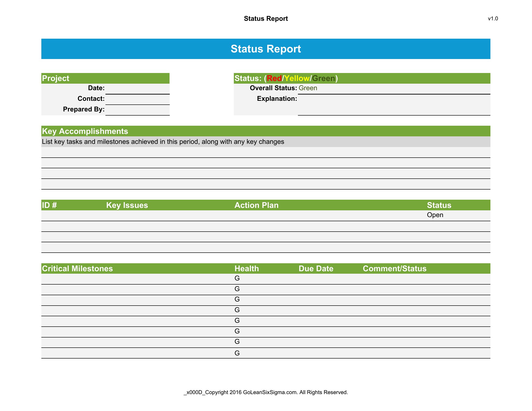Click the Key Issues column header
The width and height of the screenshot is (532, 411).
pos(127,205)
